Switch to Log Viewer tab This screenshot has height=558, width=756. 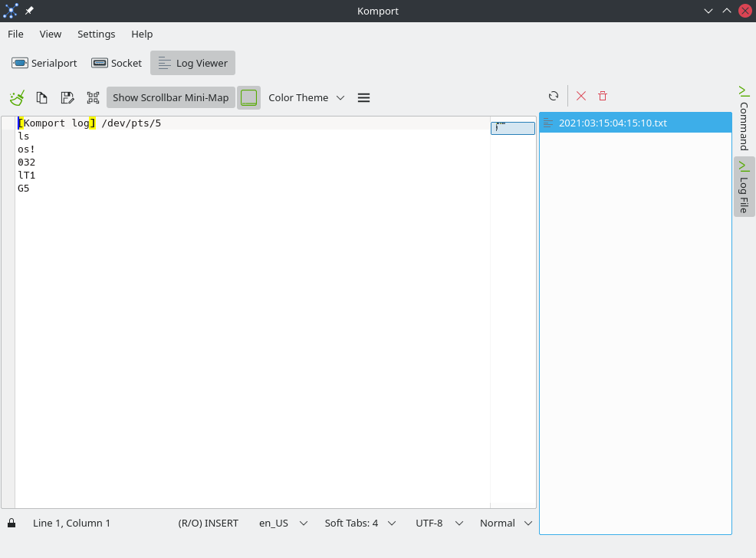(193, 63)
